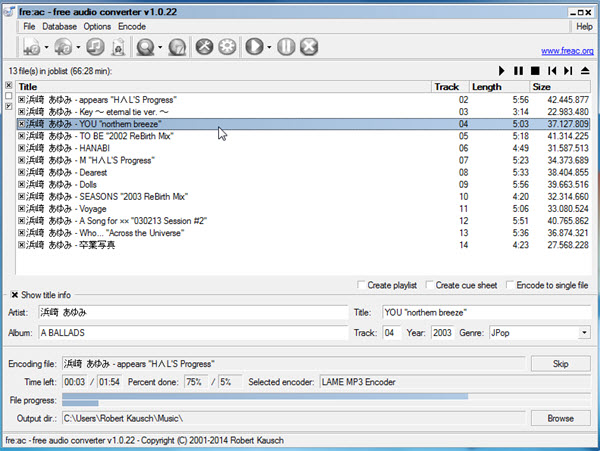Click the add audio CD contents icon
Screen dimensions: 600x451
[62, 47]
